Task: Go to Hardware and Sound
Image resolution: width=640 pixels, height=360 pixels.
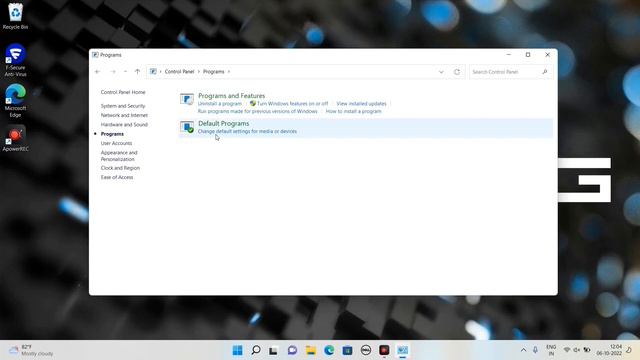Action: click(x=124, y=124)
